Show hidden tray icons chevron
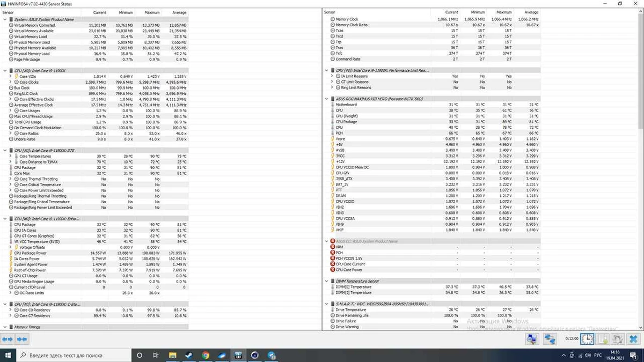Viewport: 644px width, 362px height. [562, 355]
